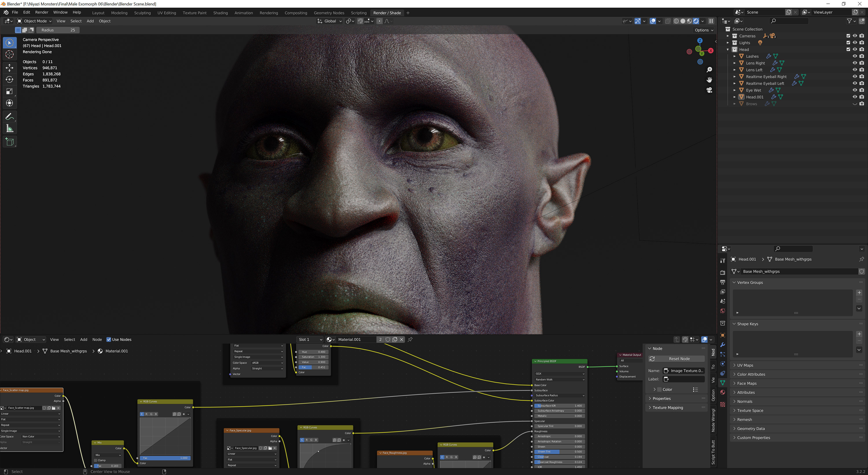Click the pan view hand icon

pos(709,80)
